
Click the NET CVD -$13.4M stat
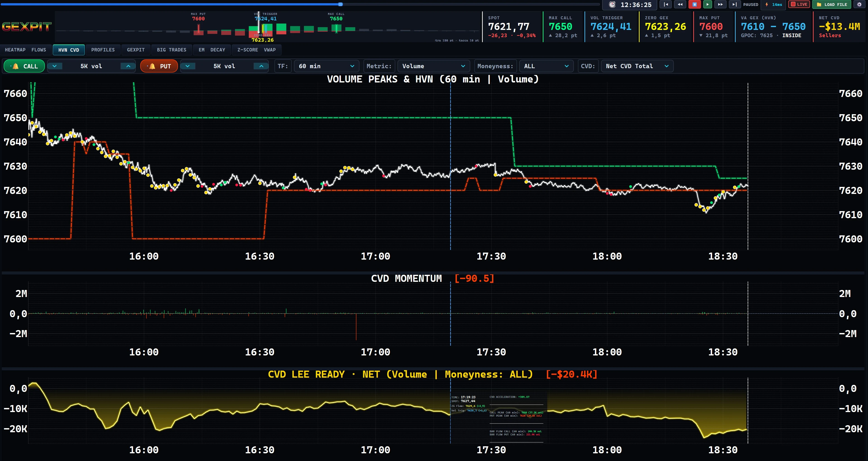tap(839, 27)
